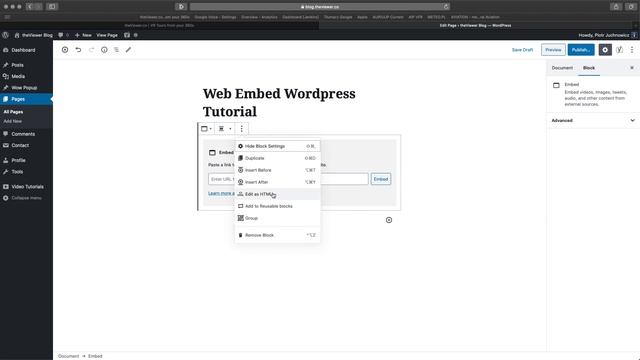The image size is (640, 360).
Task: Click the Enter URL input field
Action: 288,179
